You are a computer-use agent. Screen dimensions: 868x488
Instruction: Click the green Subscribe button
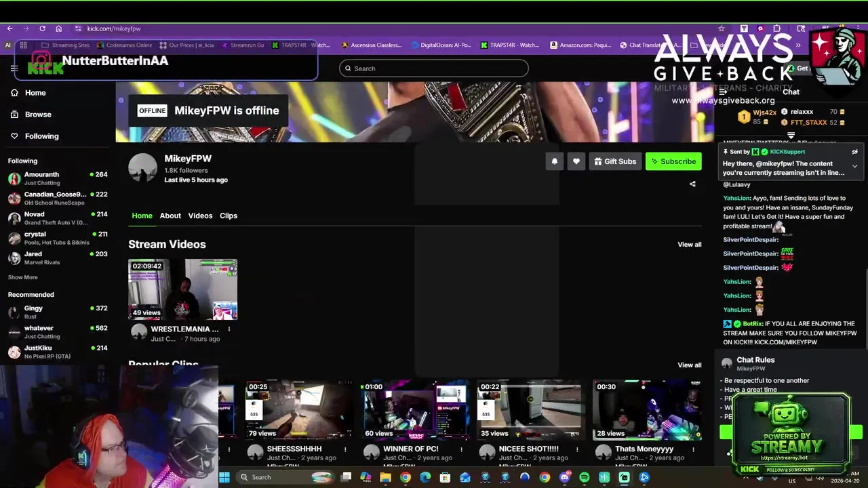673,161
